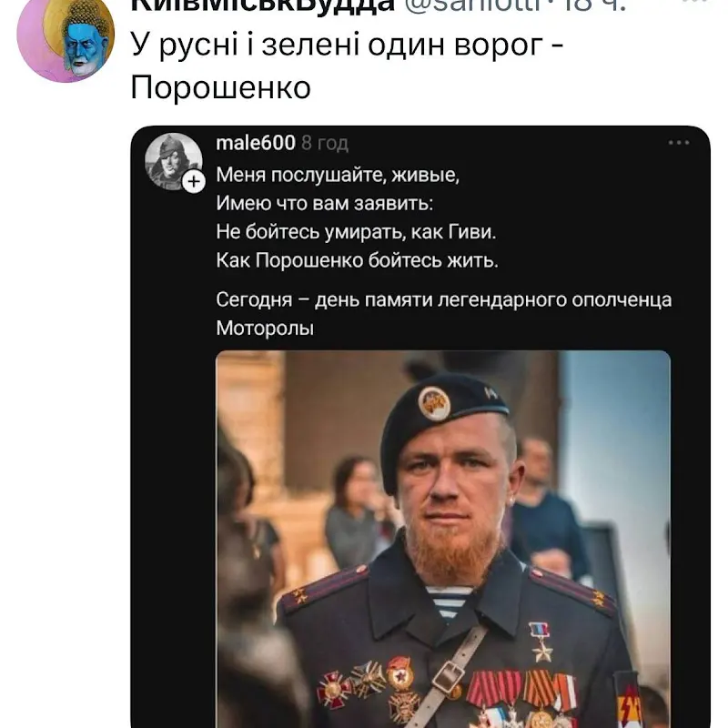Click the "8 год" timestamp on quoted post
This screenshot has height=728, width=728.
coord(325,144)
